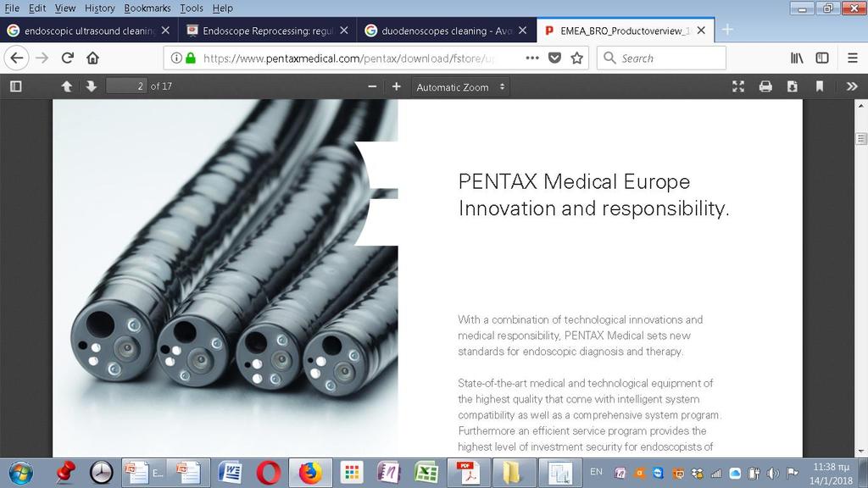
Task: Download the PDF file
Action: (793, 86)
